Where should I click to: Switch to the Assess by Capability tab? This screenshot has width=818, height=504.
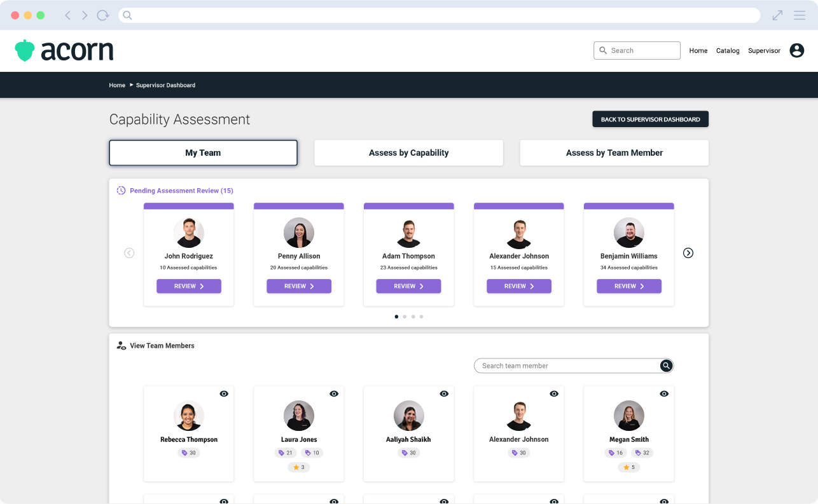tap(408, 153)
